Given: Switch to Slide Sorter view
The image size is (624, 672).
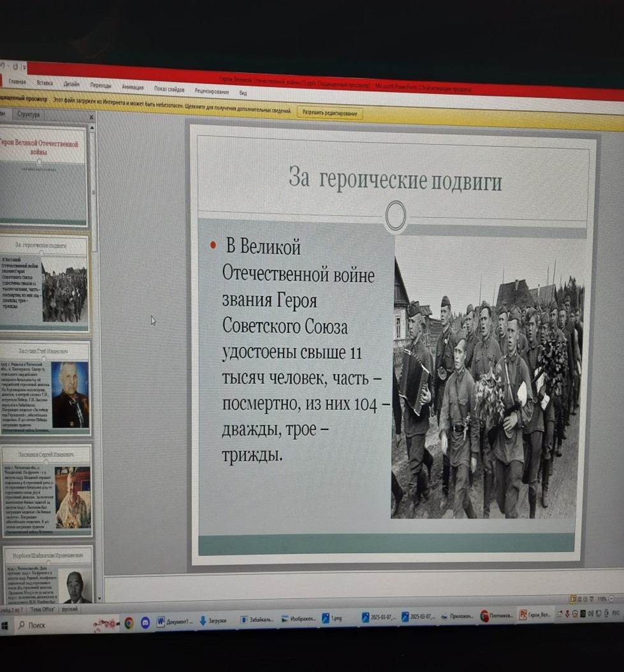Looking at the screenshot, I should coord(580,599).
